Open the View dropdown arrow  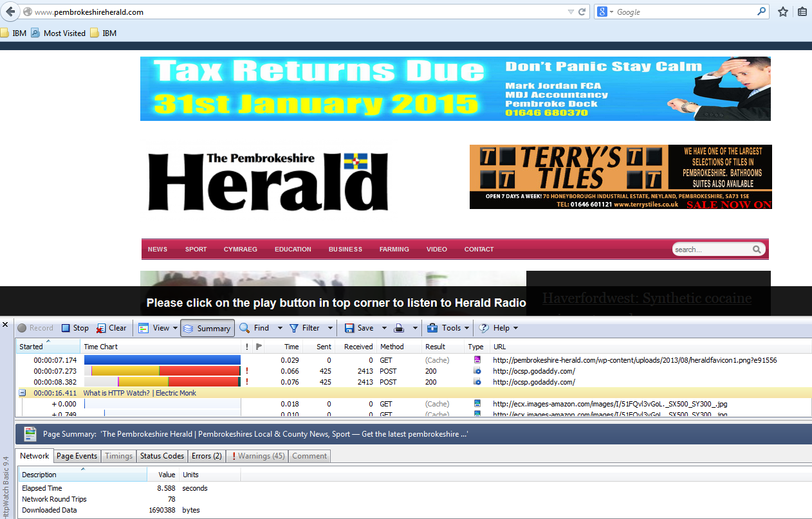click(x=175, y=328)
